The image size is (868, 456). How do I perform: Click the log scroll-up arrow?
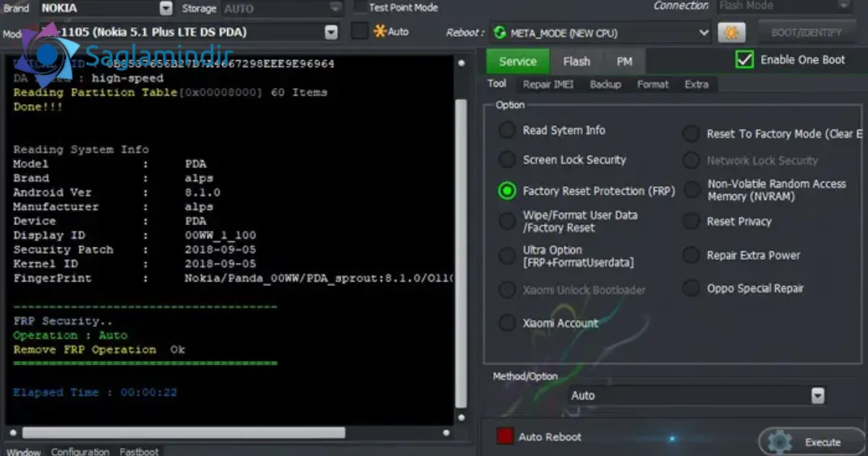pyautogui.click(x=461, y=64)
